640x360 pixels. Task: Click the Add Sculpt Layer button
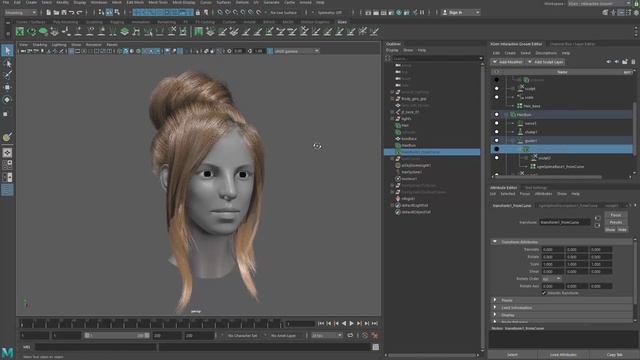[545, 62]
